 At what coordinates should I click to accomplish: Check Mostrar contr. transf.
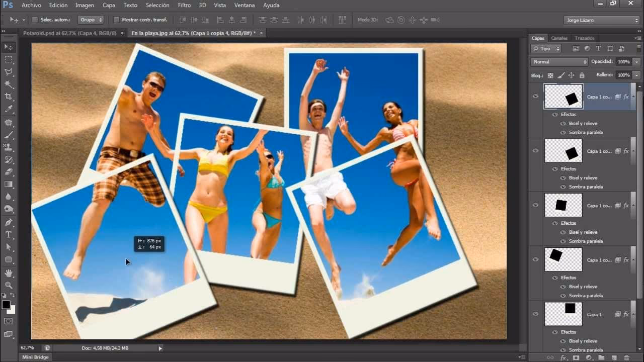click(117, 19)
